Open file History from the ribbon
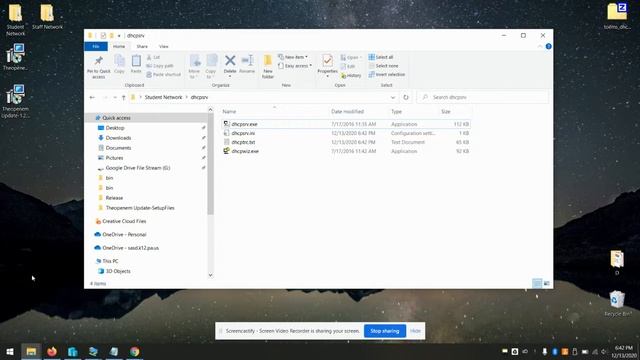 pyautogui.click(x=351, y=76)
